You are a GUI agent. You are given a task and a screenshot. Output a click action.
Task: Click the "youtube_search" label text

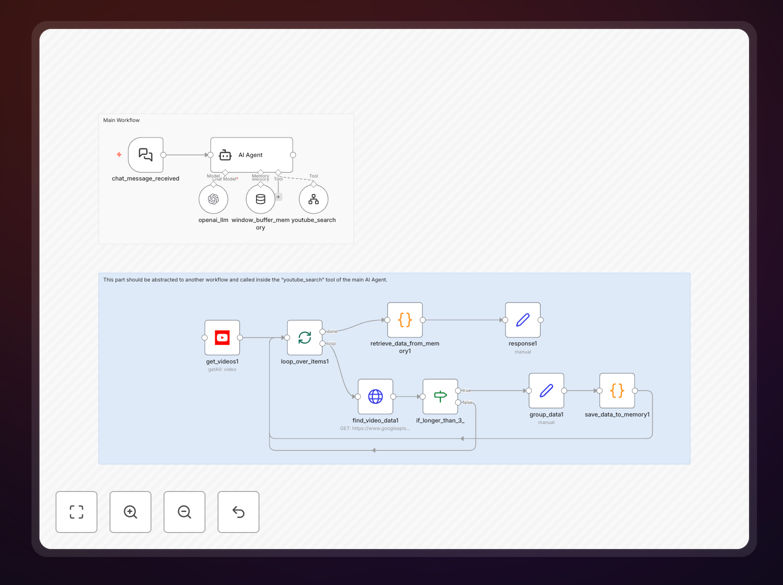point(314,220)
